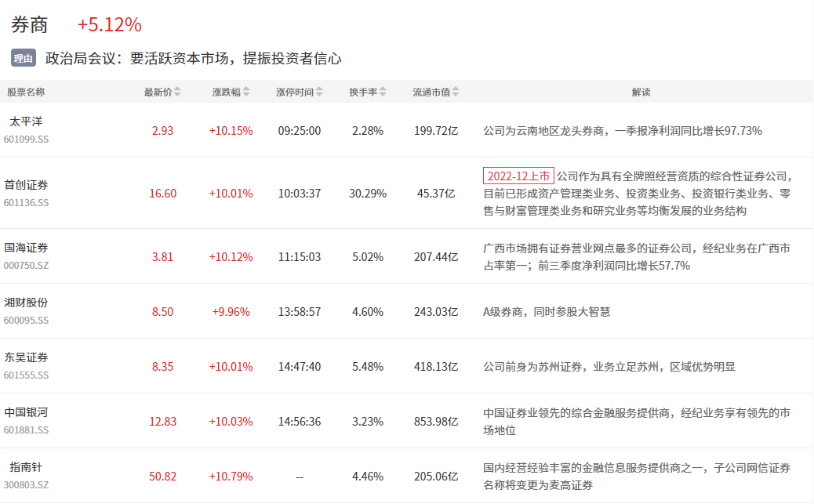The image size is (814, 504).
Task: Click the 涨停时间 column header label
Action: 295,92
